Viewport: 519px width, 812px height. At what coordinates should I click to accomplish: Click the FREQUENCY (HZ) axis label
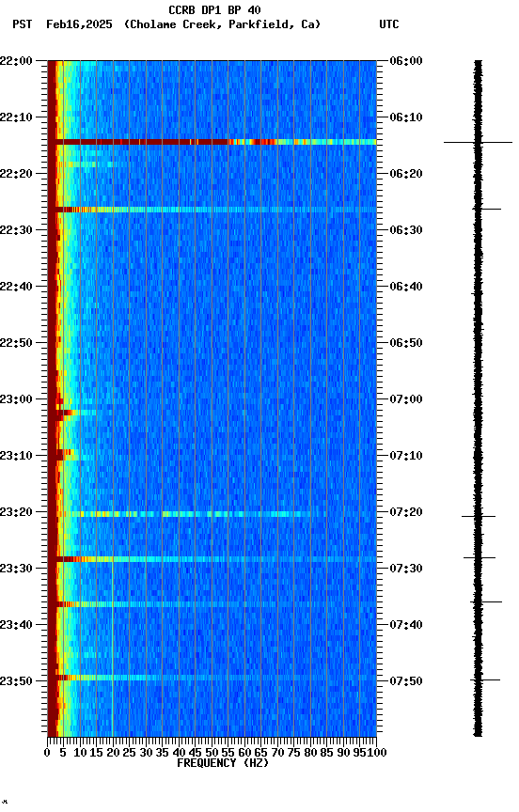223,763
